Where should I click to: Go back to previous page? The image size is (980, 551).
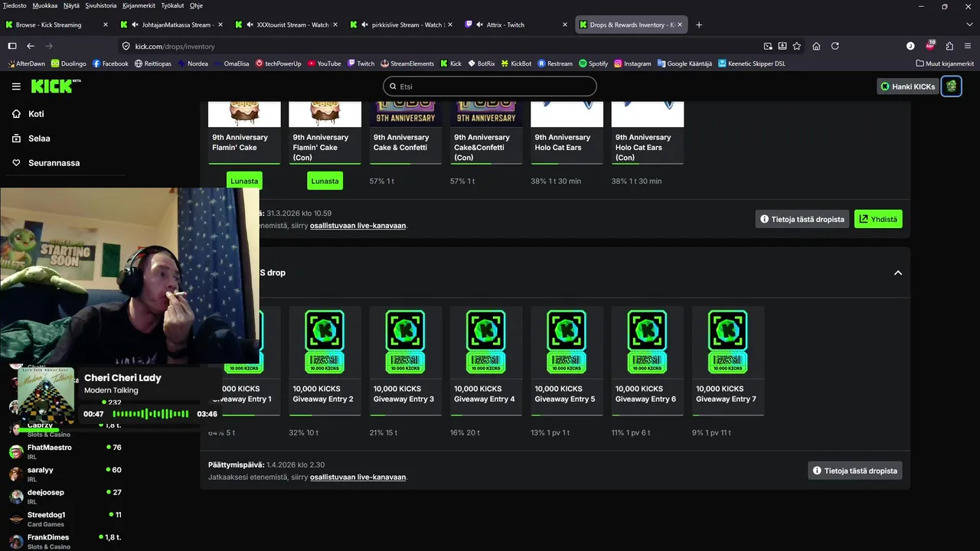(31, 46)
